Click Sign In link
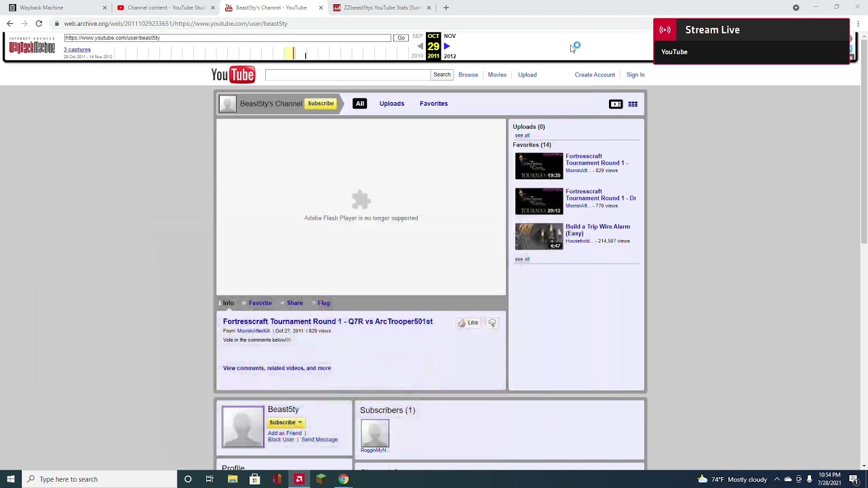The image size is (868, 488). click(635, 75)
